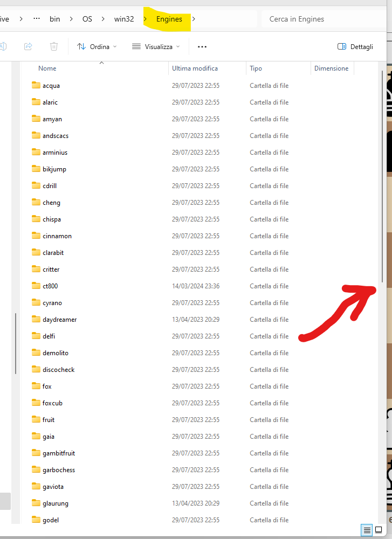Click the glaurung folder icon
392x539 pixels.
pyautogui.click(x=36, y=503)
